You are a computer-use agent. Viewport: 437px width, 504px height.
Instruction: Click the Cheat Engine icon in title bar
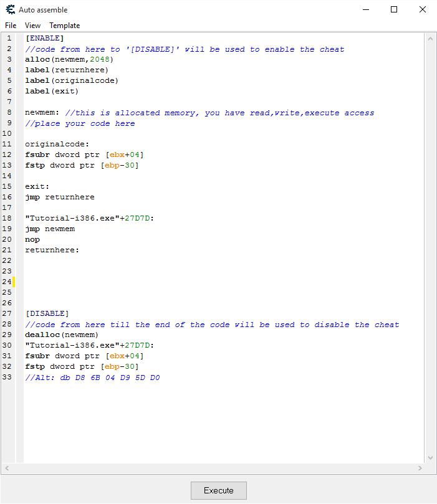coord(10,10)
